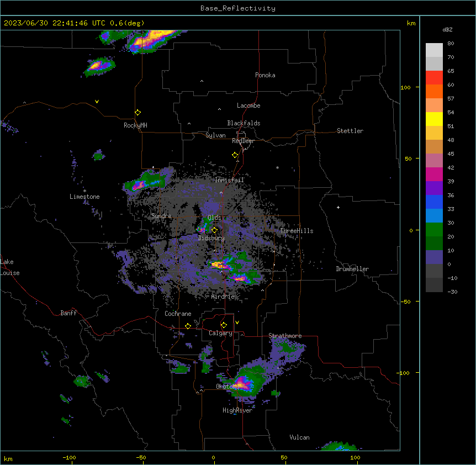
Task: Select the yellow diamond marker above Calgary
Action: click(224, 325)
